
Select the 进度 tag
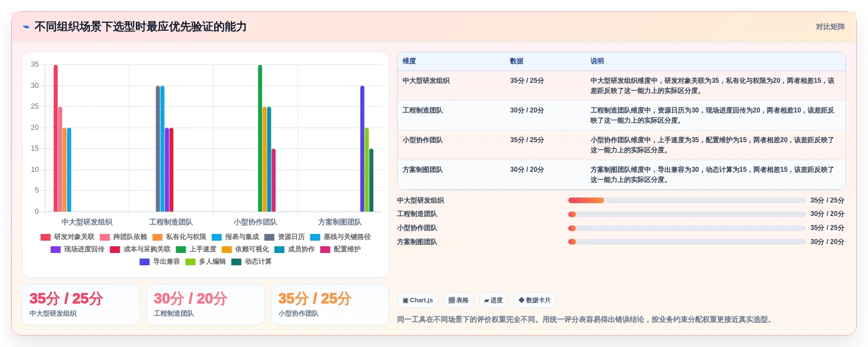tap(493, 301)
